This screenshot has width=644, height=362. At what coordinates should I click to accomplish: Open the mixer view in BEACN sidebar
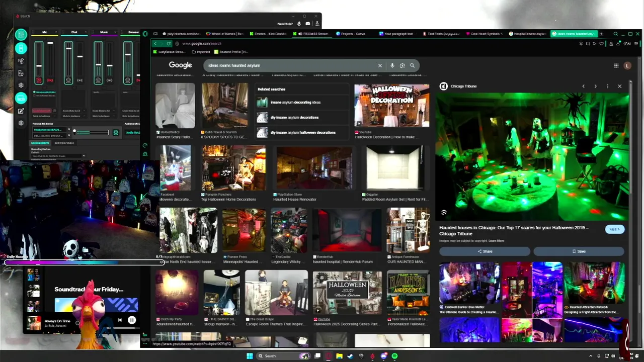[x=21, y=35]
